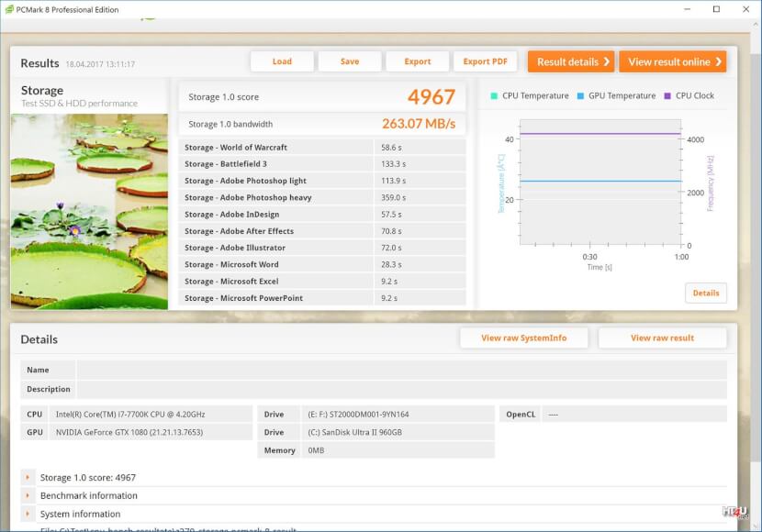Screen dimensions: 762x532
Task: Save the benchmark result
Action: pos(350,61)
